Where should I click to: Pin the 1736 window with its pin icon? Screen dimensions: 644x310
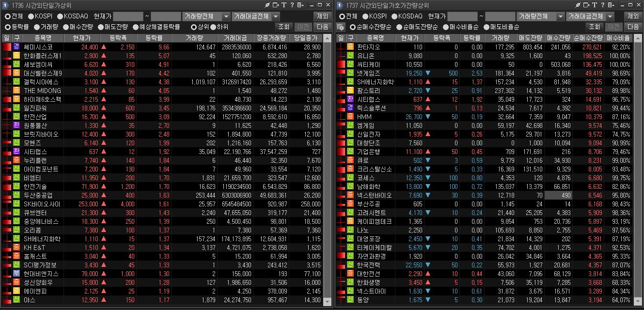coord(267,5)
